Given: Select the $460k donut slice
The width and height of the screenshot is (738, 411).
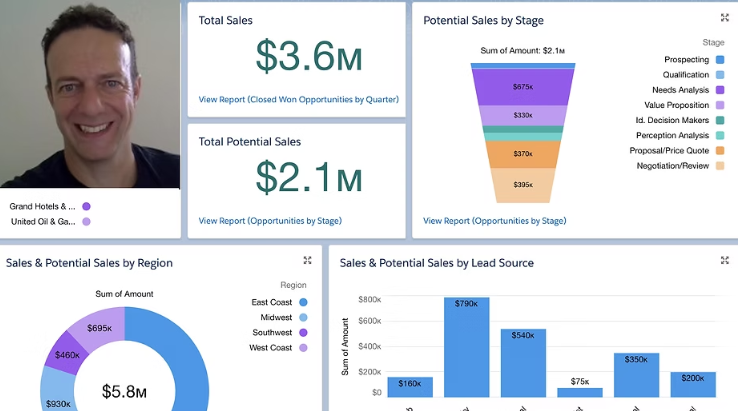Looking at the screenshot, I should click(x=67, y=355).
